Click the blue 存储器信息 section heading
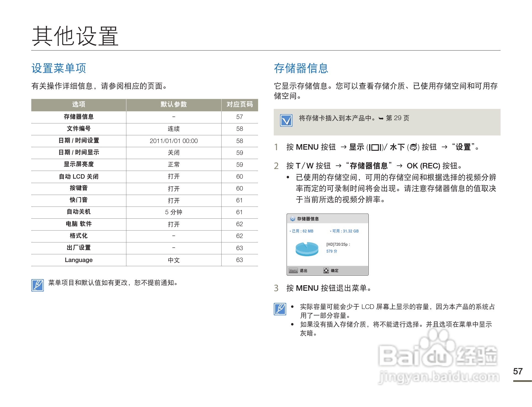This screenshot has height=407, width=532. (x=301, y=68)
